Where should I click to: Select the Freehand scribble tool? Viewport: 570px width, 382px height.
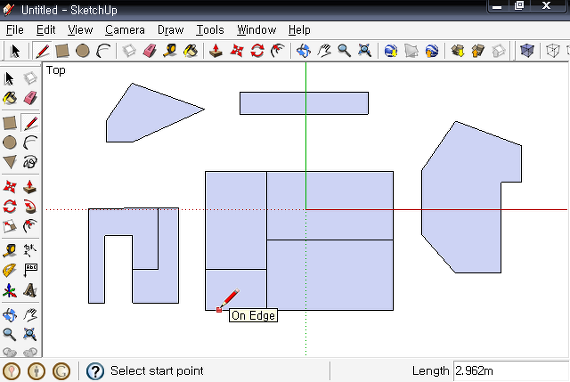click(30, 162)
